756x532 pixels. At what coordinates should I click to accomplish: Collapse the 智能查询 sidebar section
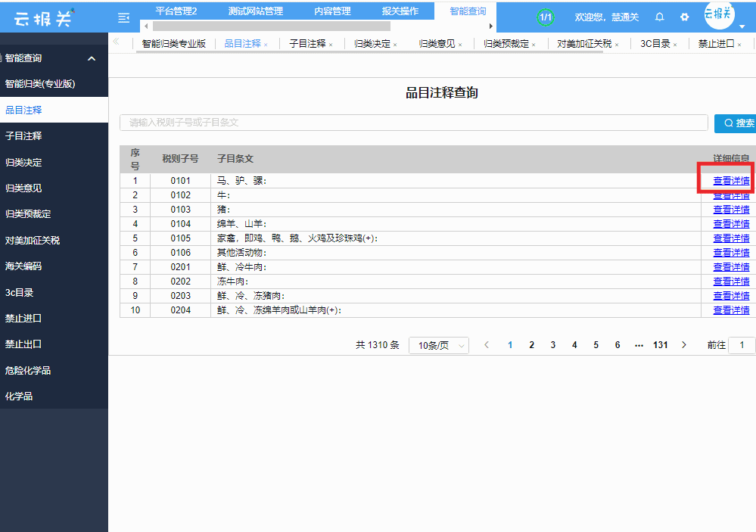point(92,58)
